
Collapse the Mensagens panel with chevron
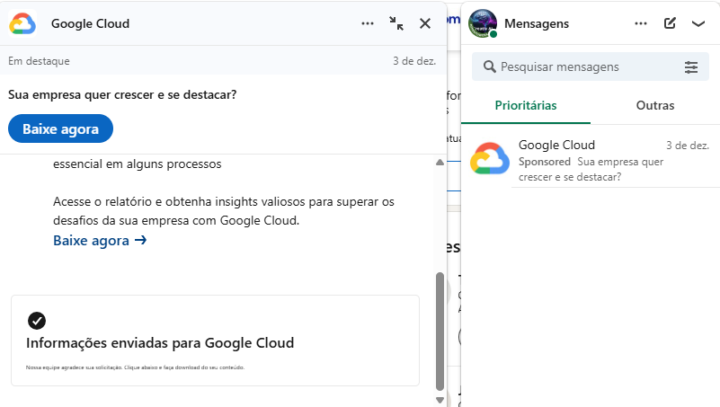pyautogui.click(x=698, y=24)
